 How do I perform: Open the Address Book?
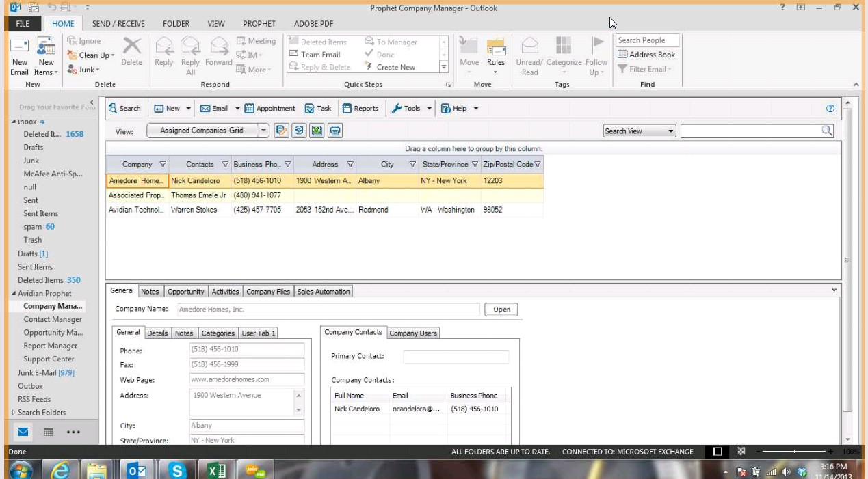coord(646,55)
